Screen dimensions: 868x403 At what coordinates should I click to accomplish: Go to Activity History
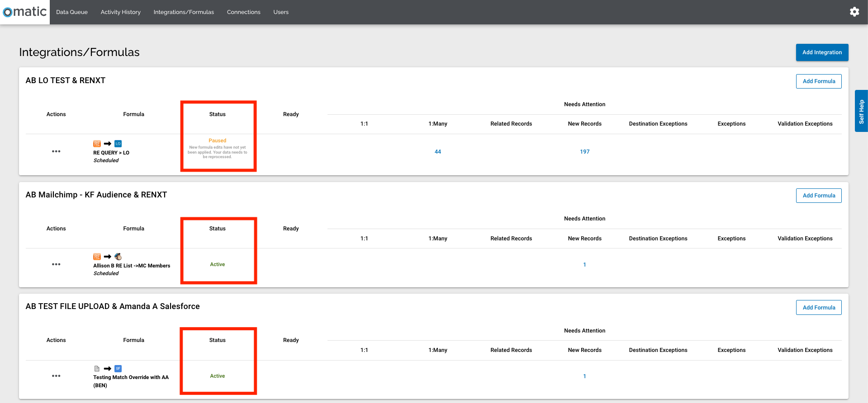tap(121, 12)
